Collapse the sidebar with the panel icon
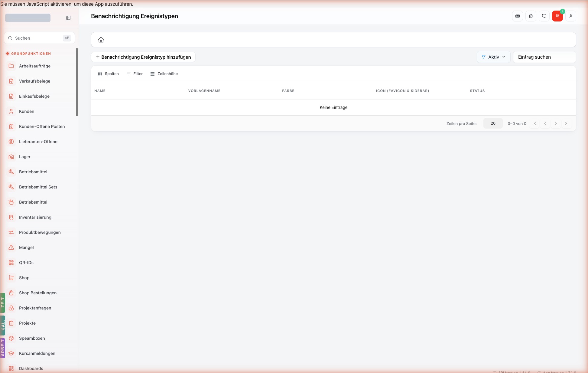Image resolution: width=588 pixels, height=373 pixels. tap(68, 18)
